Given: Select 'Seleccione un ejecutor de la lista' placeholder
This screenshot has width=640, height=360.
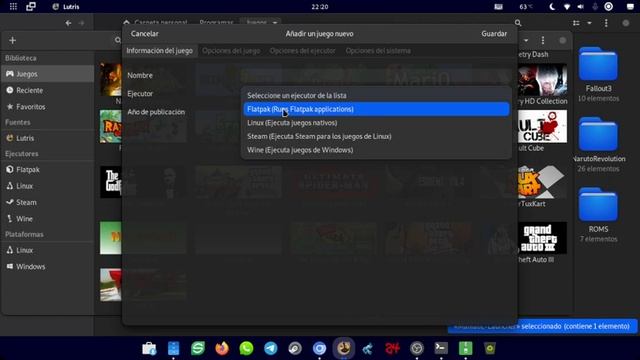Looking at the screenshot, I should 376,96.
